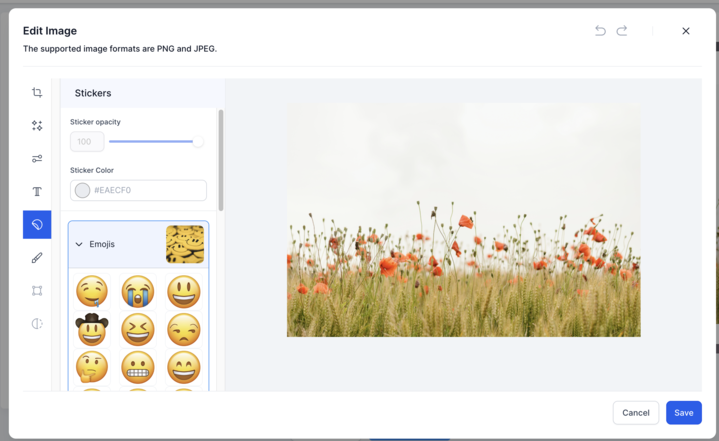This screenshot has height=441, width=719.
Task: Cancel the image edits
Action: [636, 413]
